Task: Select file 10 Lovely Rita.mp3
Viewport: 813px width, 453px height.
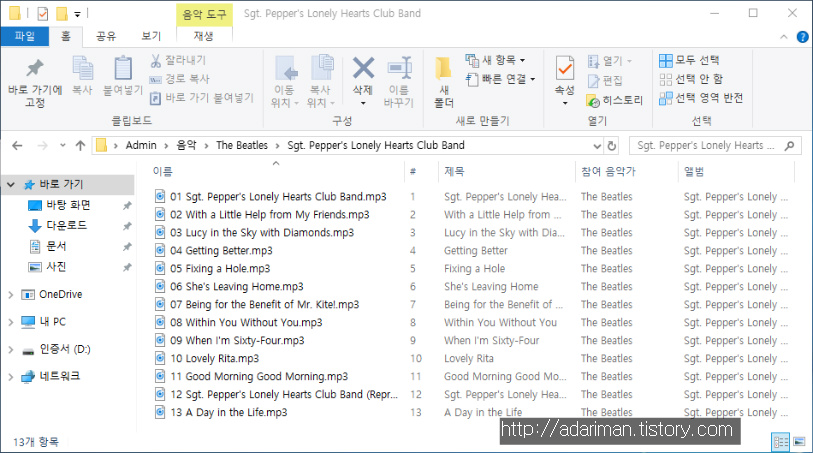Action: 214,359
